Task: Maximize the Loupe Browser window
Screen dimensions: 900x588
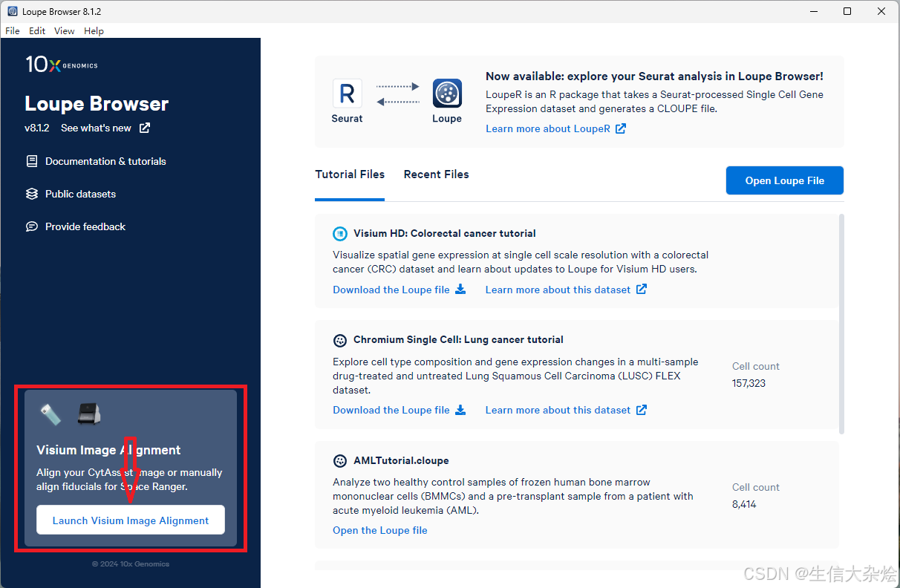Action: pos(847,11)
